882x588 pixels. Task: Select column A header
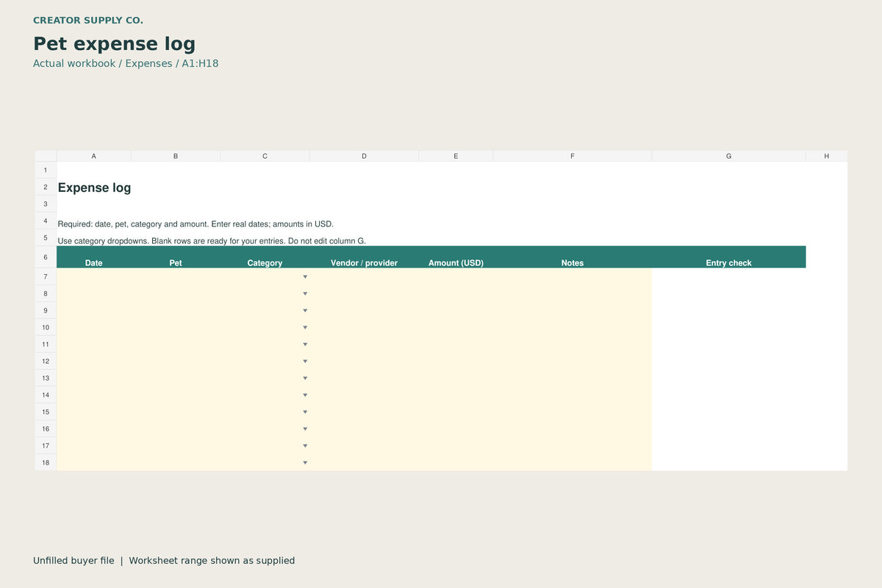[94, 156]
